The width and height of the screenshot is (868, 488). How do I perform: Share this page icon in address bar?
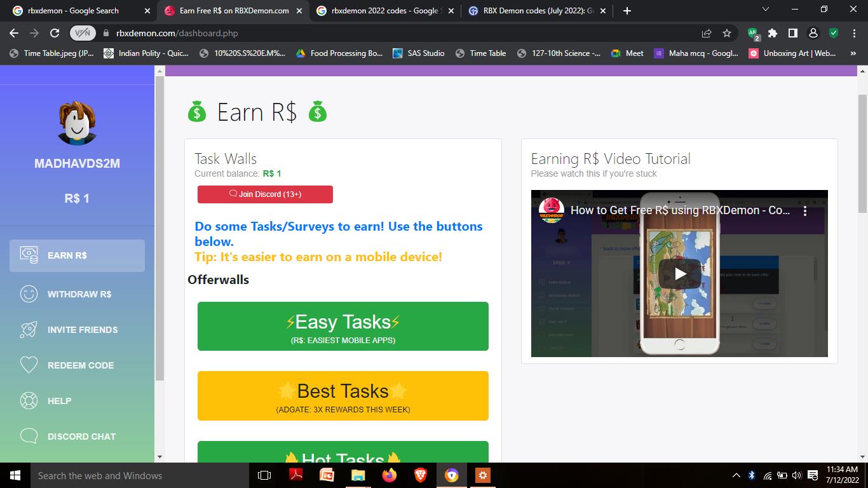(707, 33)
